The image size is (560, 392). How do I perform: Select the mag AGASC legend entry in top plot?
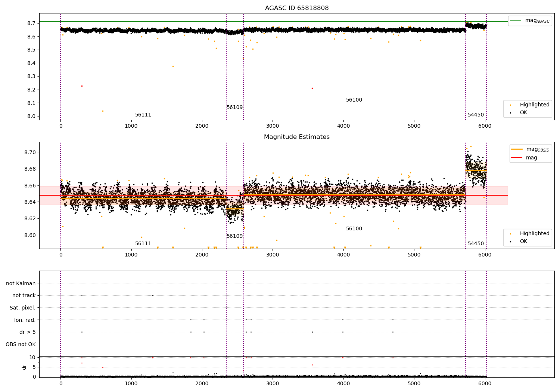click(x=530, y=21)
